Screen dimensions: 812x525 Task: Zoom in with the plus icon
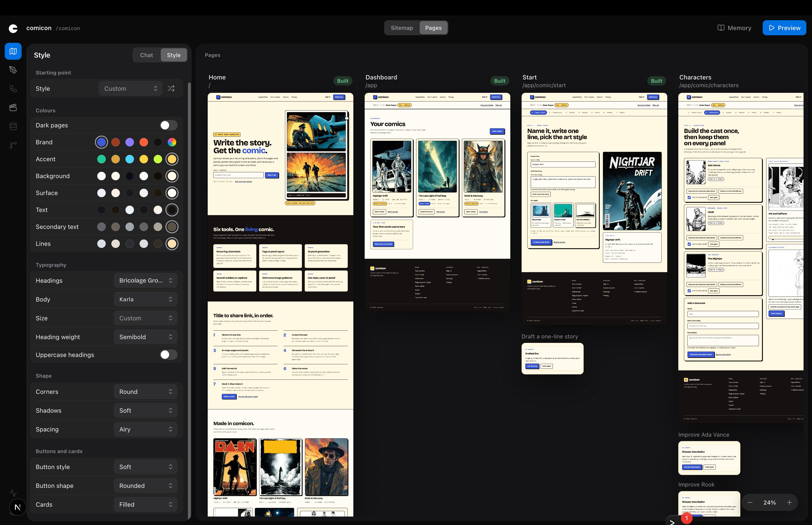click(x=789, y=502)
